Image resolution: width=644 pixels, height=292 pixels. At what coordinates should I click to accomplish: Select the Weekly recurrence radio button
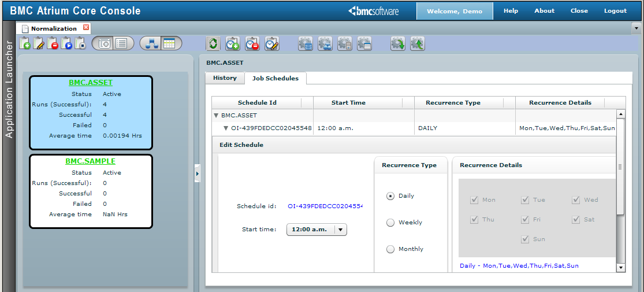click(390, 223)
